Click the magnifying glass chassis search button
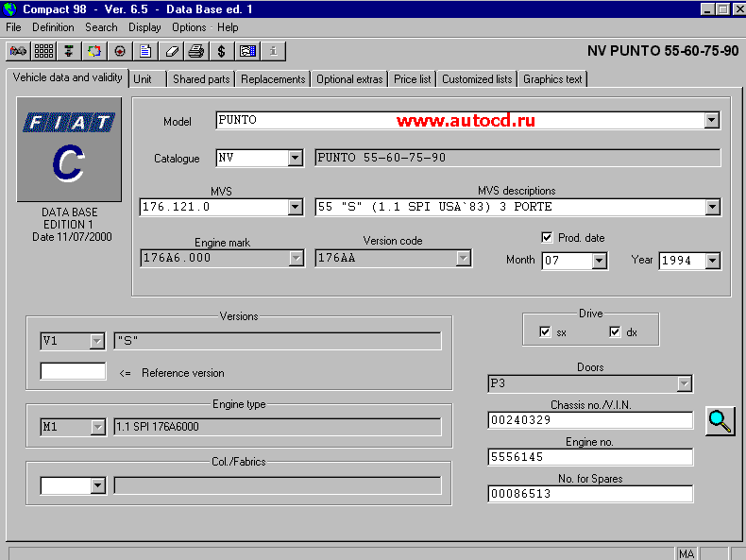This screenshot has width=746, height=560. (x=720, y=421)
